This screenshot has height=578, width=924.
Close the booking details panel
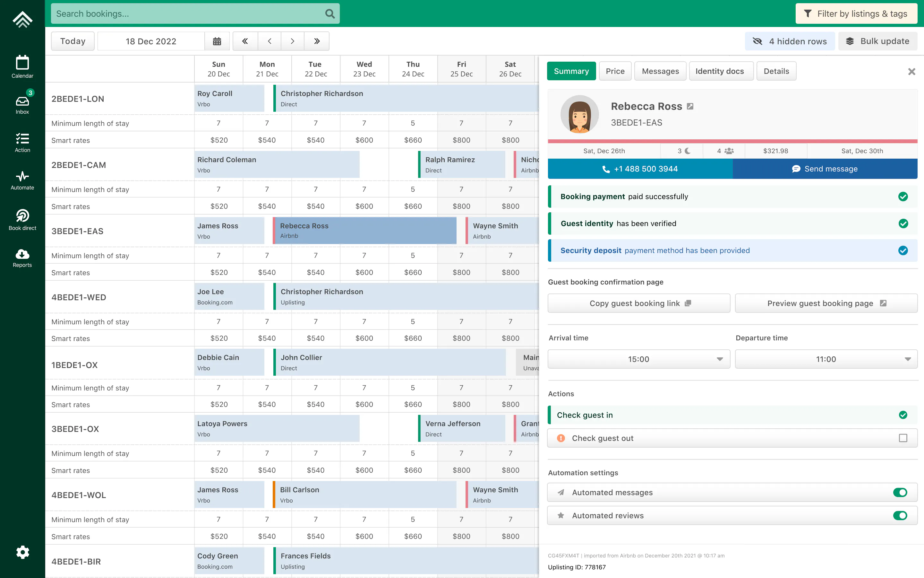[x=911, y=72]
